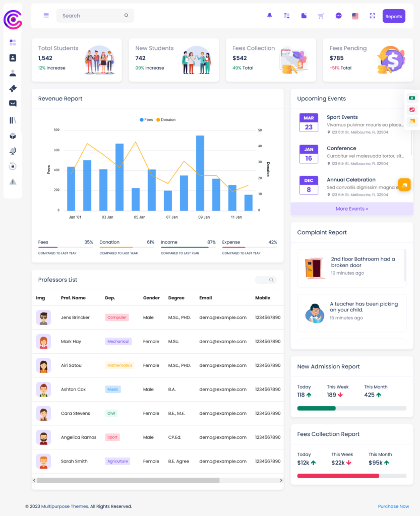Screen dimensions: 420x516
Task: Click the shopping cart icon in the header
Action: 321,16
